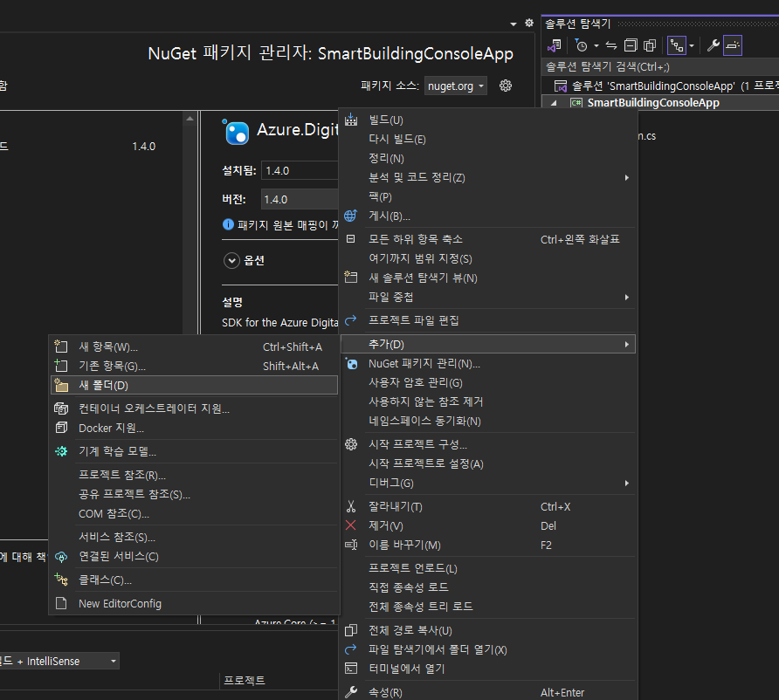This screenshot has height=700, width=779.
Task: Click the Collapse All icon in Solution Explorer
Action: [x=631, y=45]
